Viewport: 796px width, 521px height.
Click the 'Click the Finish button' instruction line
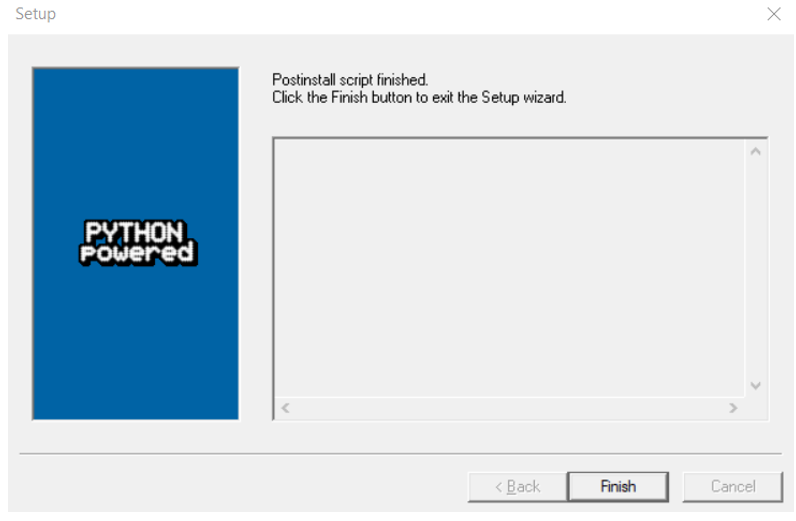point(419,97)
